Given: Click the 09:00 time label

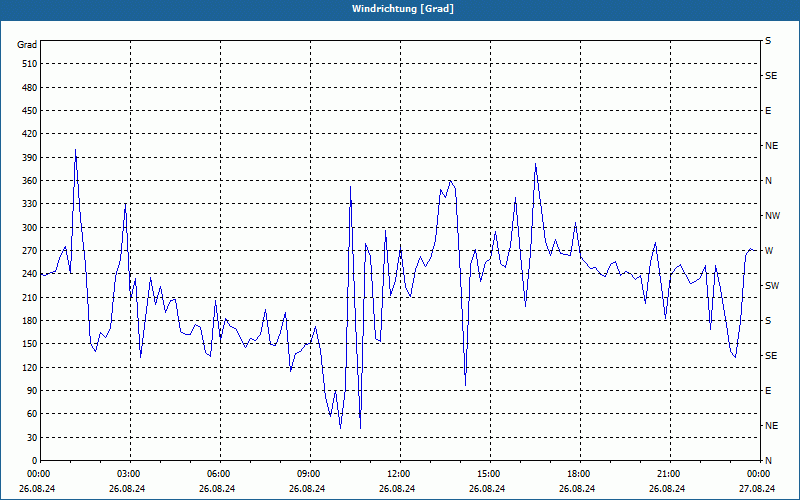Looking at the screenshot, I should pyautogui.click(x=309, y=474).
